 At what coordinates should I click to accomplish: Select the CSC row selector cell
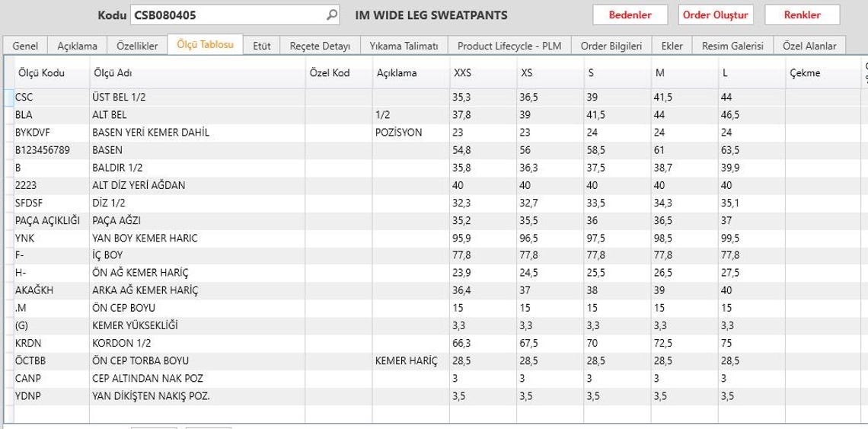pyautogui.click(x=9, y=97)
